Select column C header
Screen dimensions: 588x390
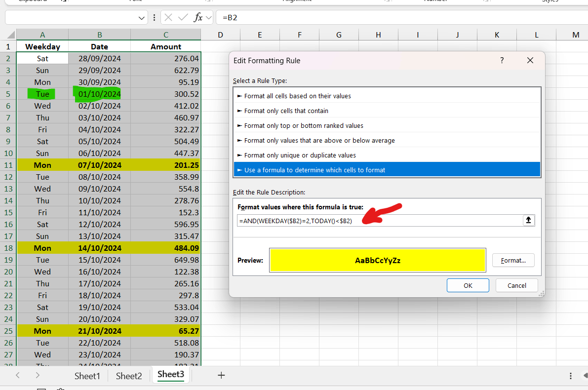coord(166,35)
